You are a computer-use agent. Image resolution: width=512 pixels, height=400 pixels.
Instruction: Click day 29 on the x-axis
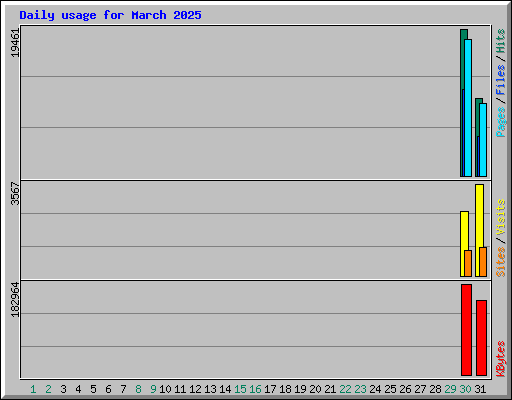pos(450,389)
